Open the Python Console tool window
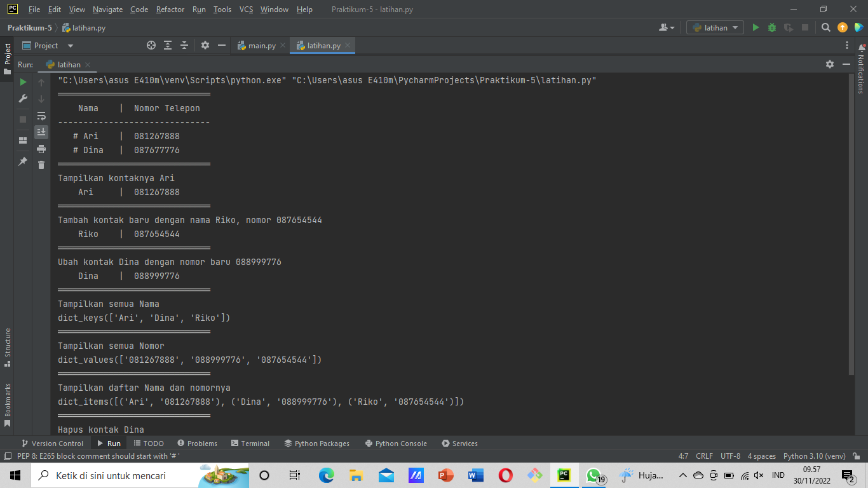 tap(396, 444)
